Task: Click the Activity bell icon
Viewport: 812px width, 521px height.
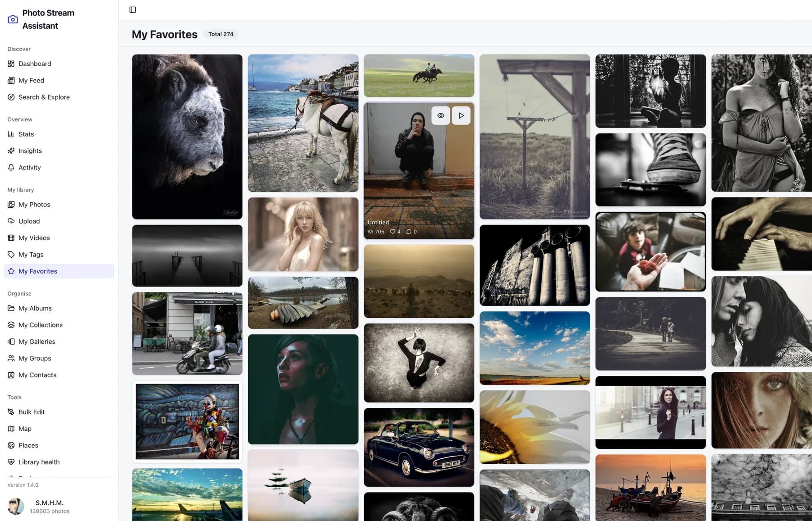Action: 11,167
